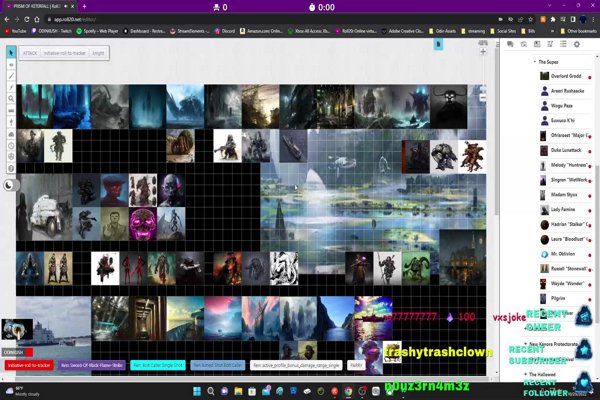Click blue Aimed Shot Bolt Caller macro
Screen dimensions: 600x400
[x=217, y=365]
